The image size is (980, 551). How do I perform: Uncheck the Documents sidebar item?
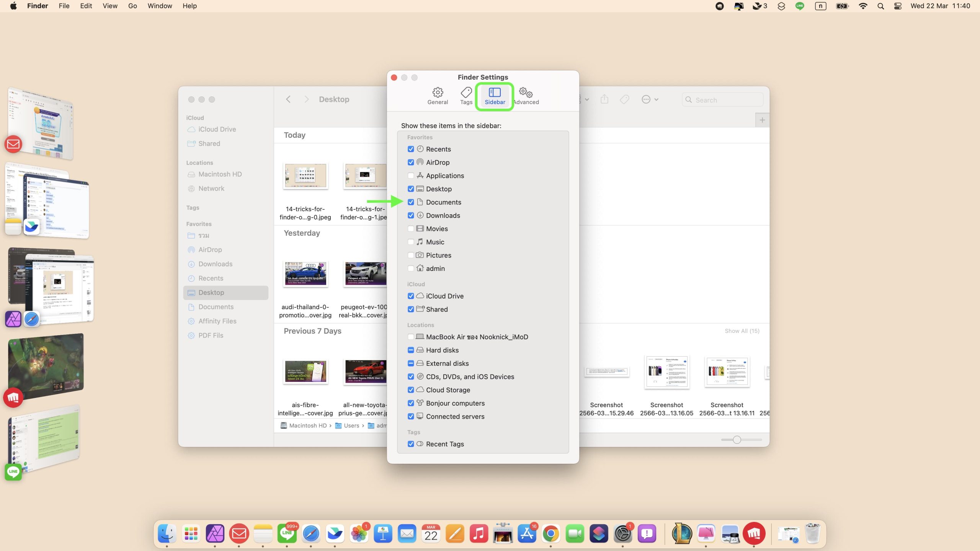[411, 202]
